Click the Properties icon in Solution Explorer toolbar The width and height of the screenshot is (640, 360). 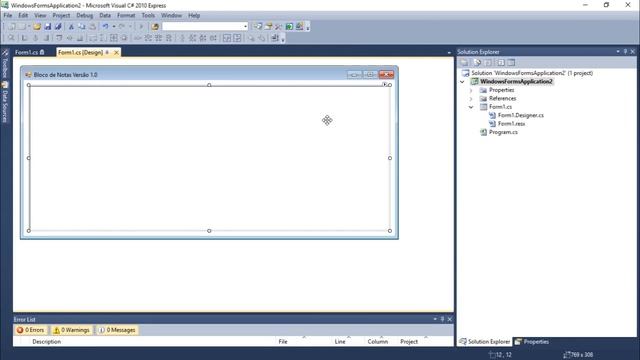[464, 62]
